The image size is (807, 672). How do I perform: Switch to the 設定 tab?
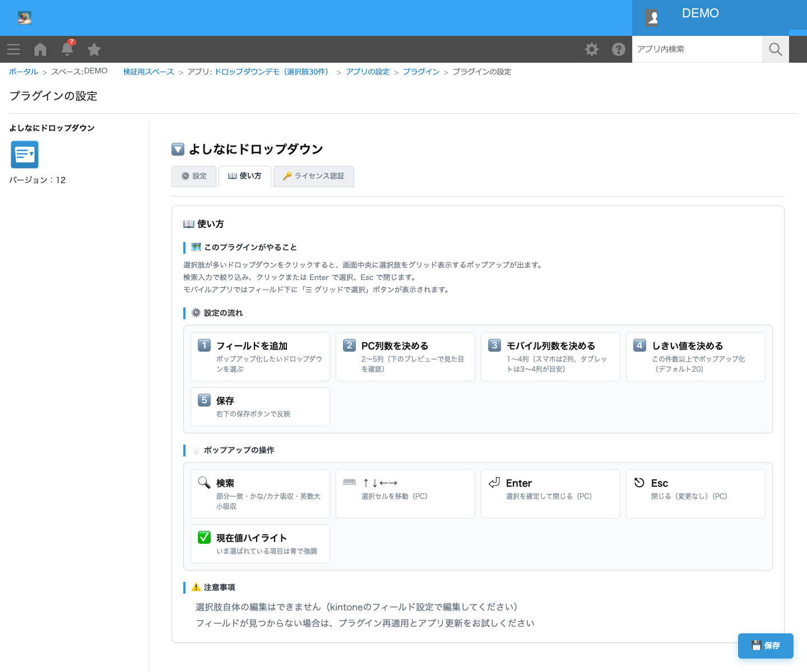[194, 176]
